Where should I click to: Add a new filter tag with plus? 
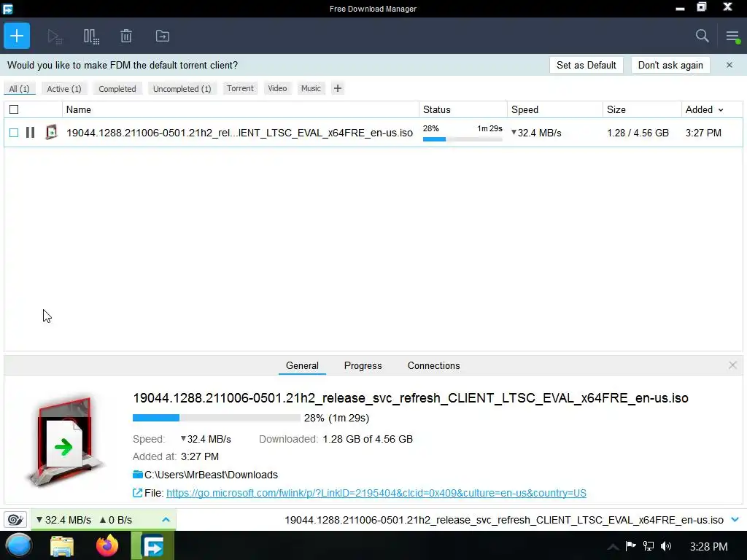click(x=337, y=88)
